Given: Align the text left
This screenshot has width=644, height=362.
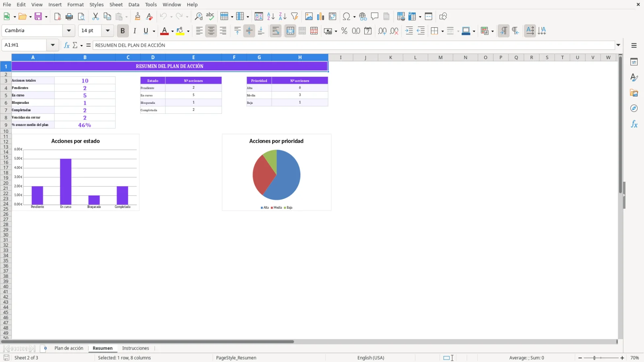Looking at the screenshot, I should point(199,31).
